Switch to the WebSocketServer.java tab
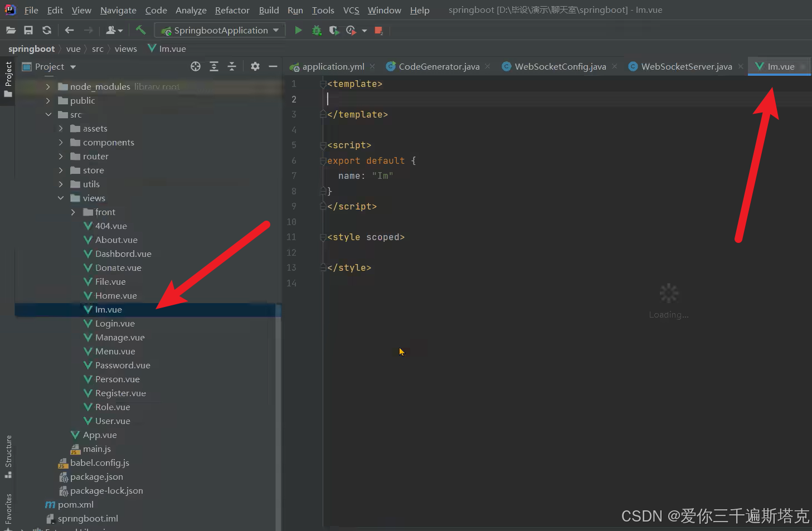 coord(686,66)
